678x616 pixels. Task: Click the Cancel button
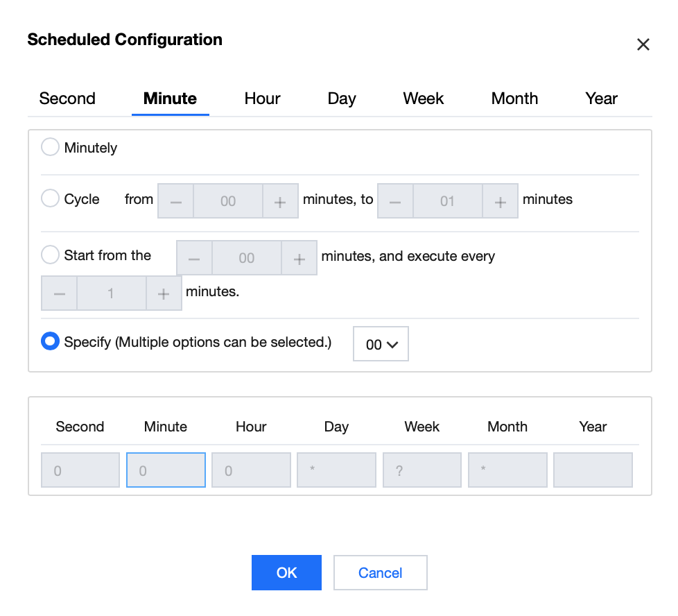click(380, 572)
